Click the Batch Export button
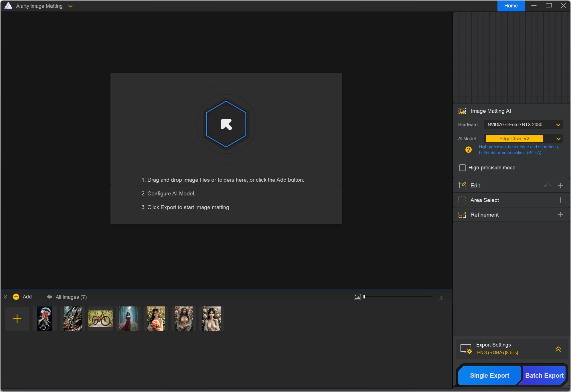This screenshot has height=392, width=571. coord(544,375)
